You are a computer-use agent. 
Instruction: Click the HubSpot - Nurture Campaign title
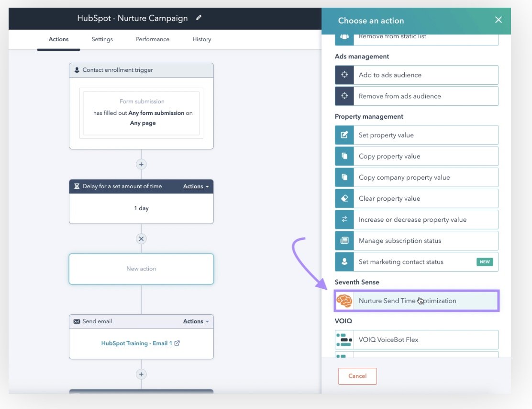[x=133, y=18]
